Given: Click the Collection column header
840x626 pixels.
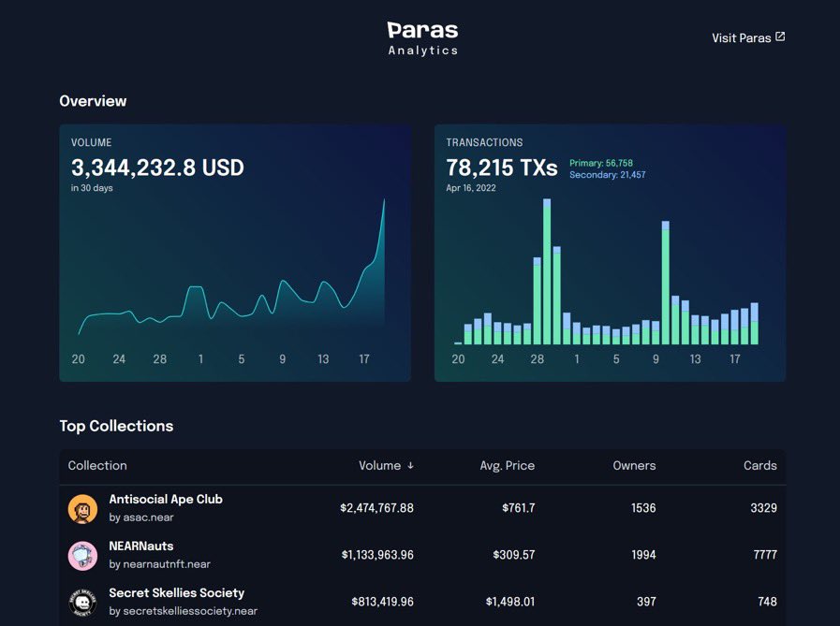Looking at the screenshot, I should 97,465.
